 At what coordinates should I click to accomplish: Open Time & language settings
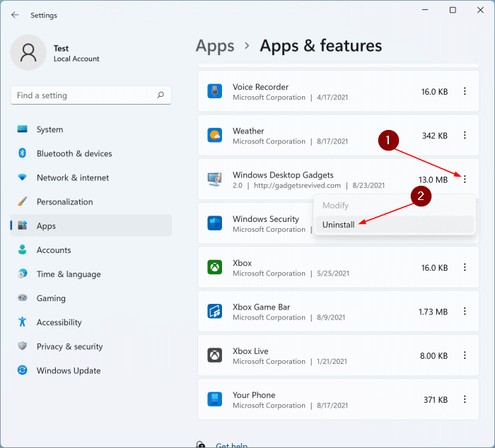pyautogui.click(x=91, y=274)
